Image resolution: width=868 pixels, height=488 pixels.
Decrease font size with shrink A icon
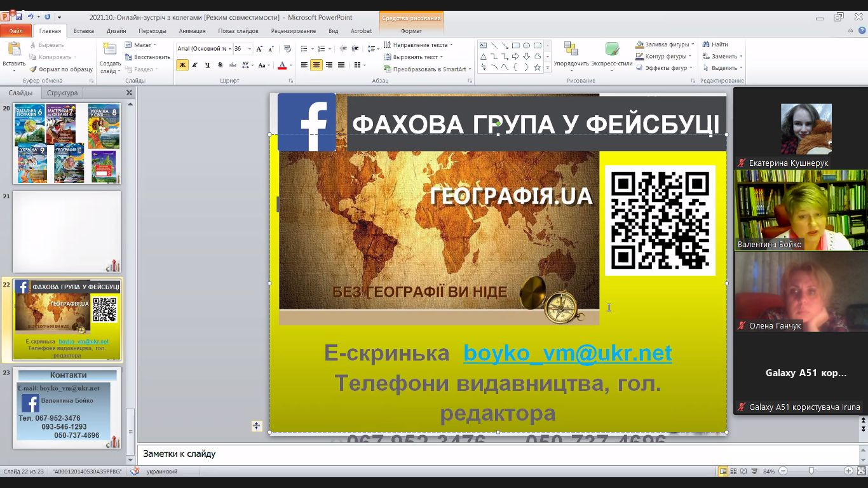coord(271,48)
